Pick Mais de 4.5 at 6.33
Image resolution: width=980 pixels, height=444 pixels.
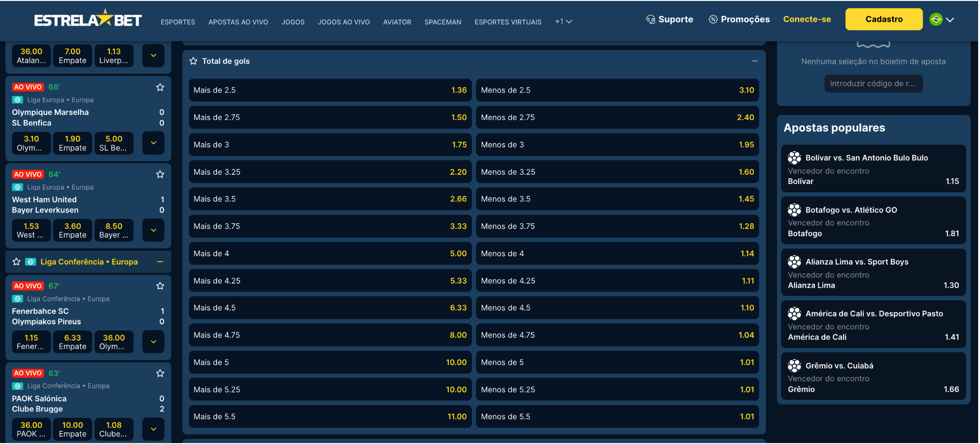(x=330, y=308)
